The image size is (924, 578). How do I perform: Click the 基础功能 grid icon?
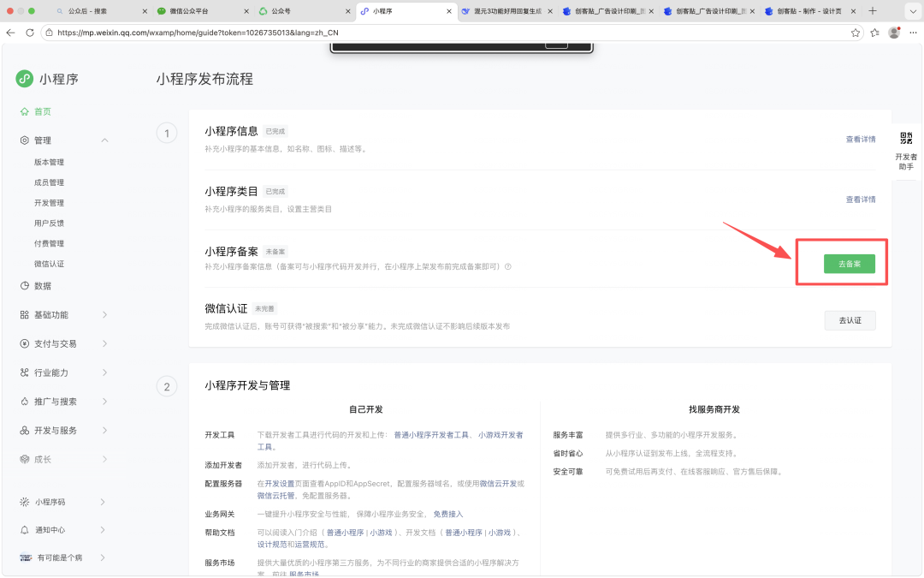(24, 315)
